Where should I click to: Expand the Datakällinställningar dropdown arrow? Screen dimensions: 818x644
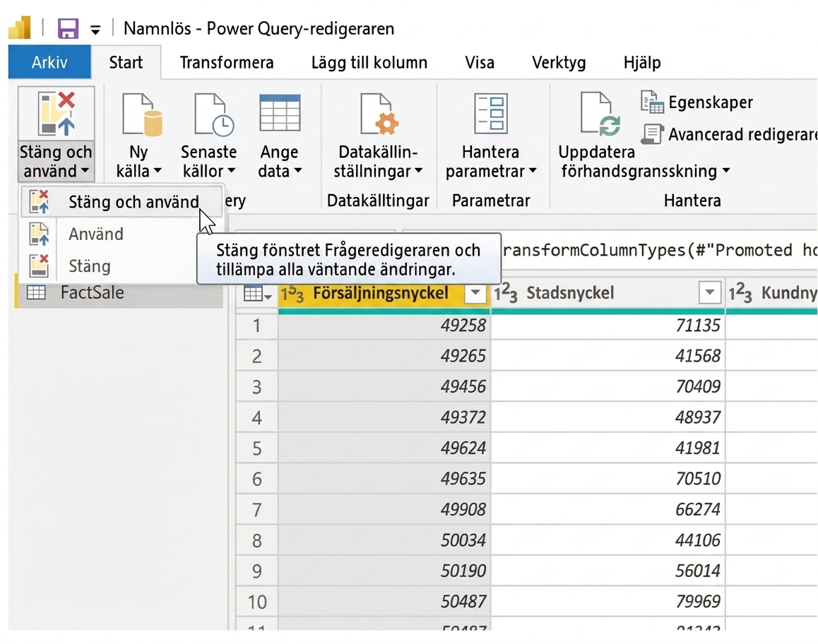point(418,171)
